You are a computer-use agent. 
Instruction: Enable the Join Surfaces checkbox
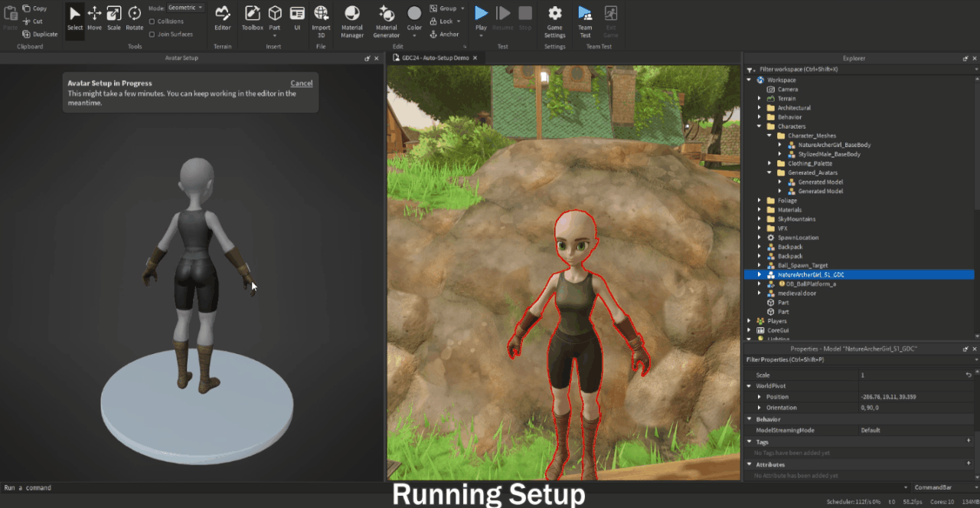coord(152,34)
